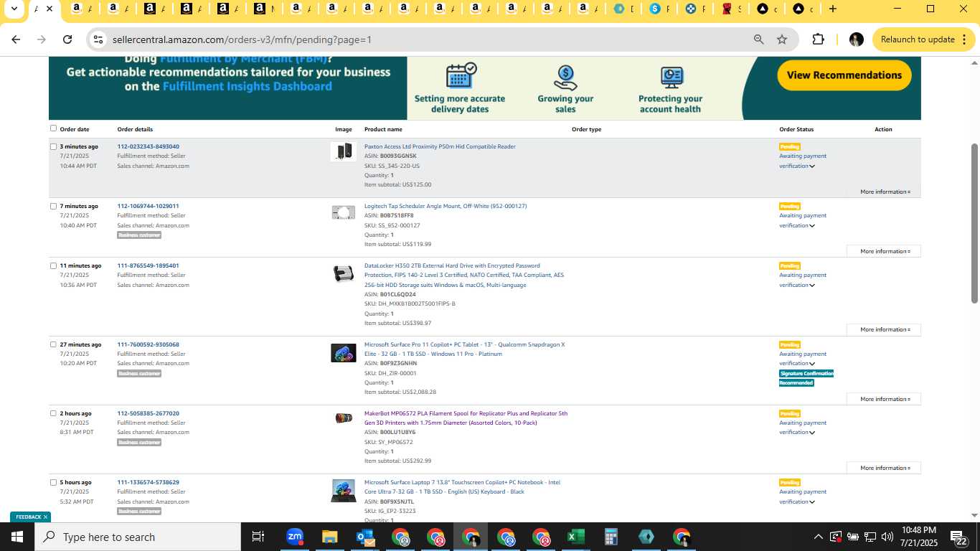Go back to the previous page
980x551 pixels.
click(16, 39)
